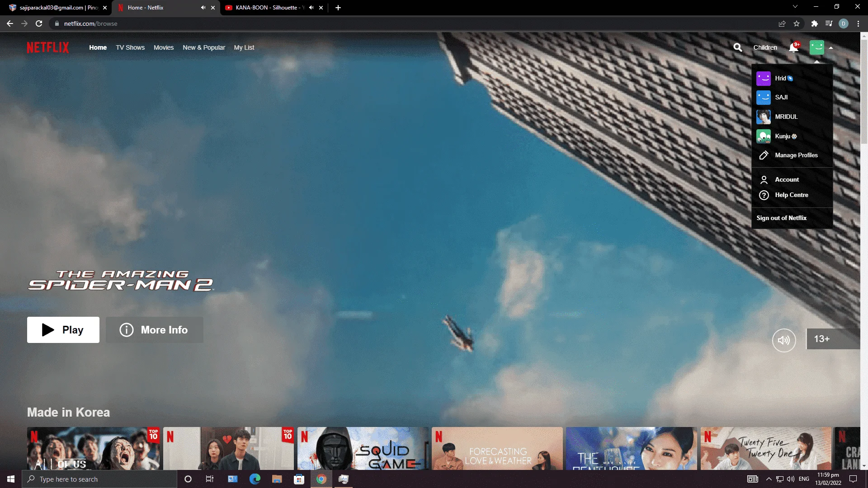
Task: Open Chrome profile D avatar
Action: point(844,23)
